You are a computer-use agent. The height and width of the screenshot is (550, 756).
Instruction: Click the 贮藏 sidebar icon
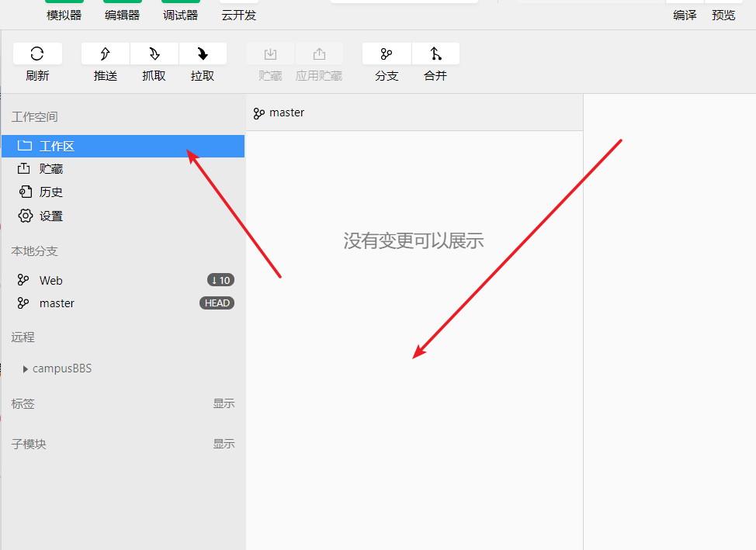click(x=23, y=168)
